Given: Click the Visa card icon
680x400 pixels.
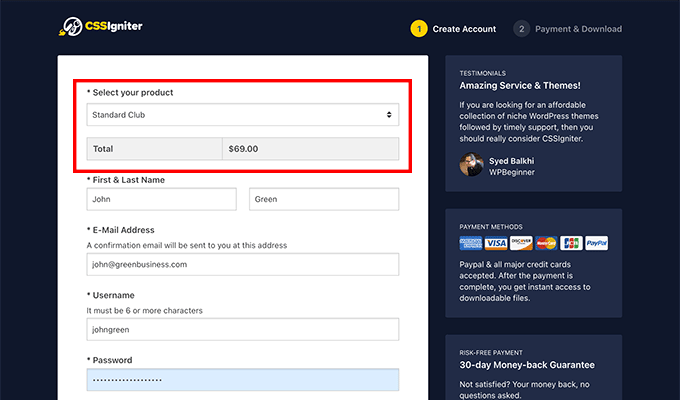Looking at the screenshot, I should coord(496,243).
